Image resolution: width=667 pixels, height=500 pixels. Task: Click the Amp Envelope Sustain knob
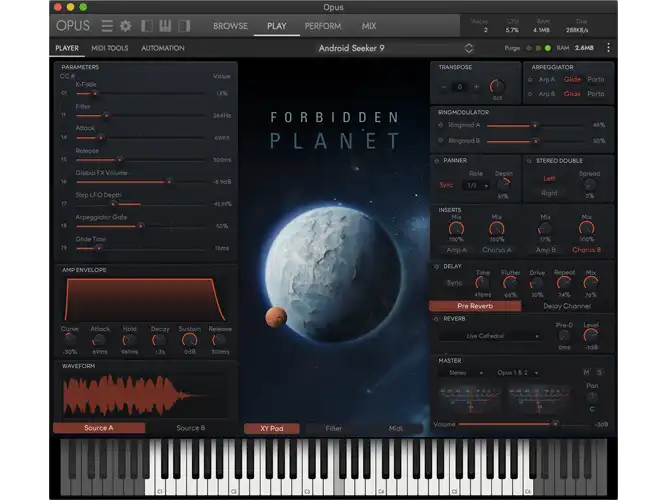point(190,340)
